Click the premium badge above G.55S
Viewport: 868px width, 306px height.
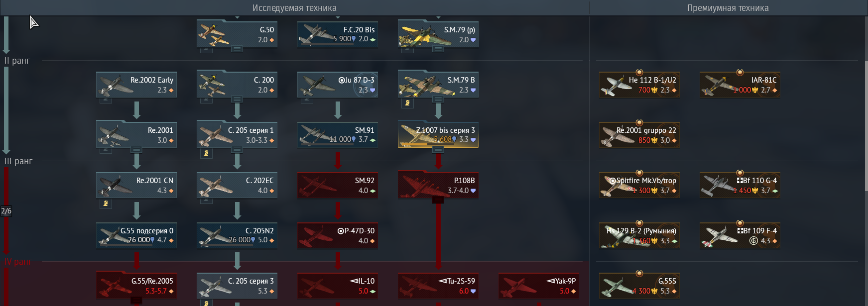(639, 273)
